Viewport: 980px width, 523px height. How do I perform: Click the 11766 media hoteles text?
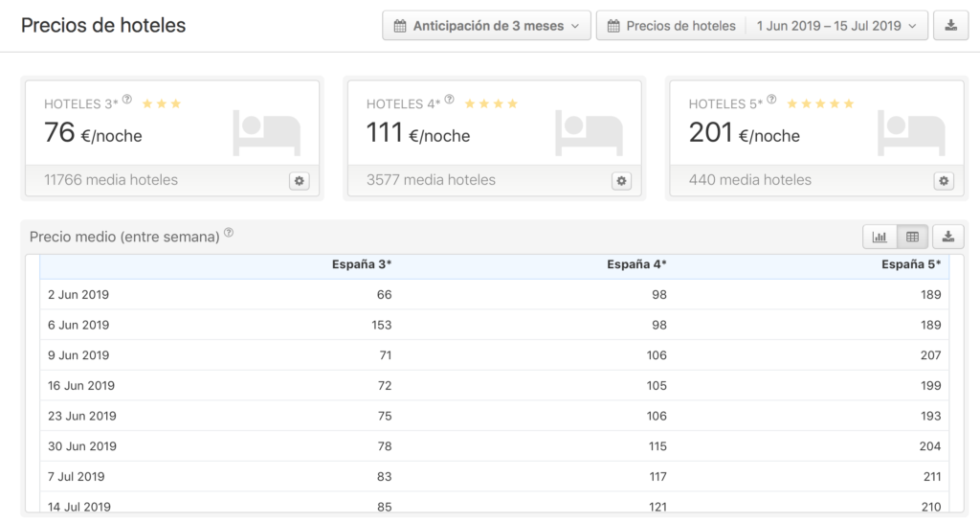tap(111, 180)
